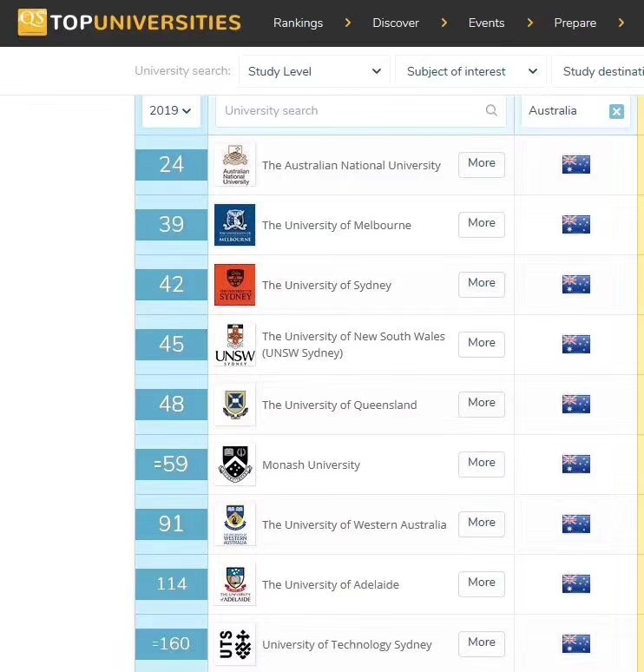Open the Discover menu

[396, 23]
